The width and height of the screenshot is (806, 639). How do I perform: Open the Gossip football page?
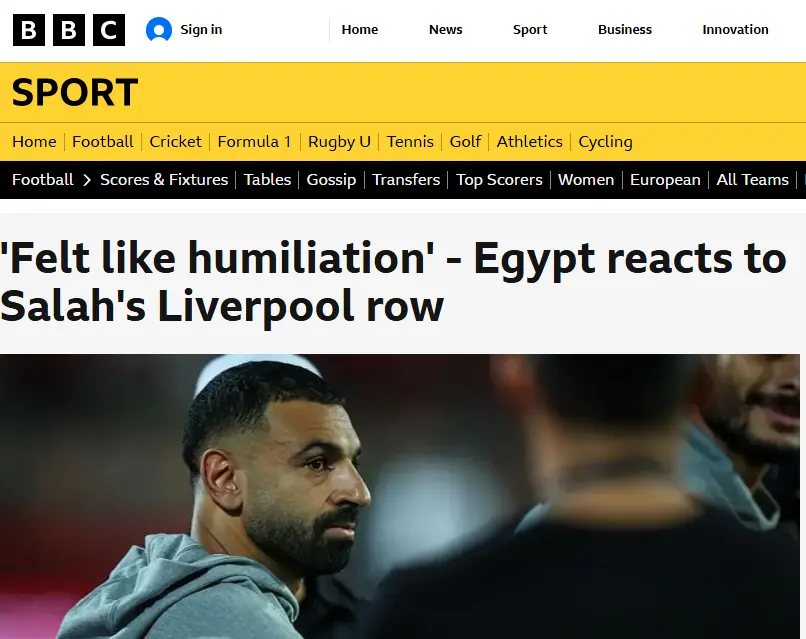click(x=332, y=180)
